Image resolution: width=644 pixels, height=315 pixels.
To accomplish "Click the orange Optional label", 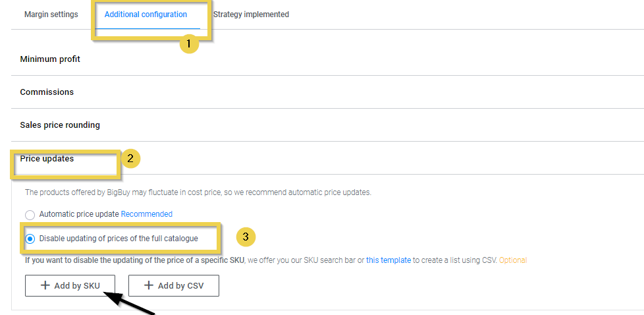I will click(x=512, y=260).
